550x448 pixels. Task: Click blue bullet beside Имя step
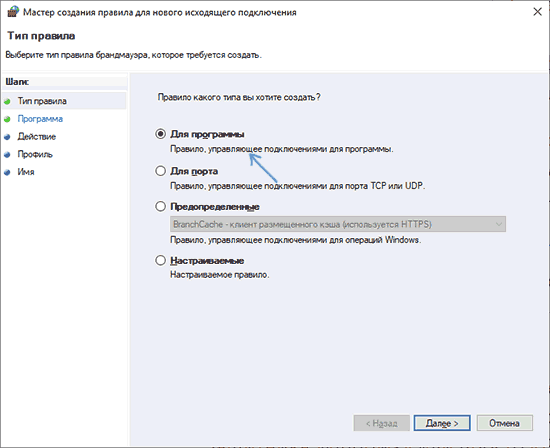tap(7, 172)
